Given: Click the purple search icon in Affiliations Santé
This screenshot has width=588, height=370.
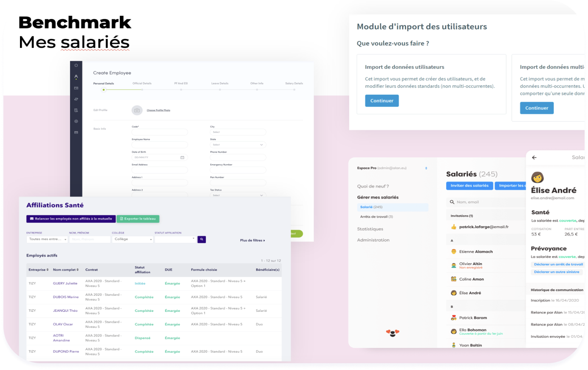Looking at the screenshot, I should pos(201,239).
